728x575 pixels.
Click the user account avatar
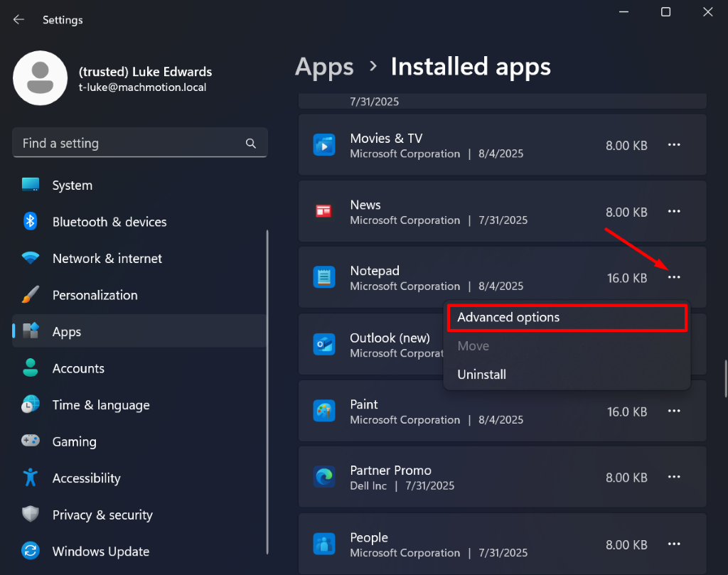tap(41, 78)
